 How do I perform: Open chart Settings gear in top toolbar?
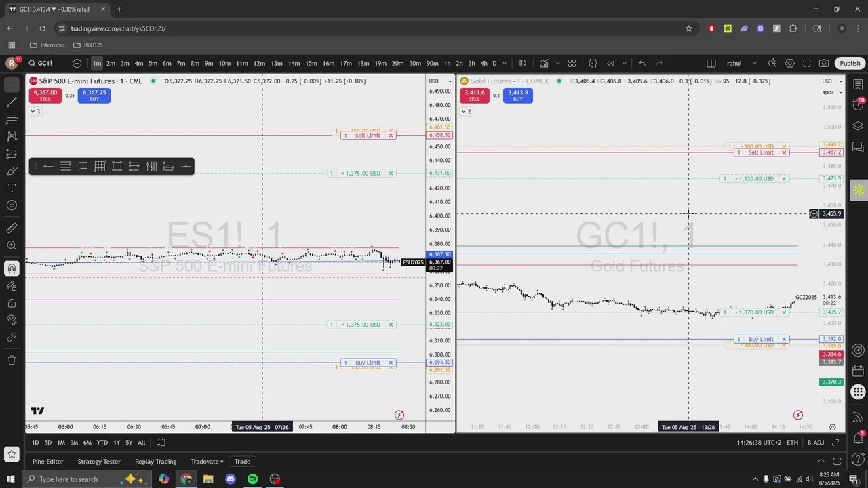[790, 63]
